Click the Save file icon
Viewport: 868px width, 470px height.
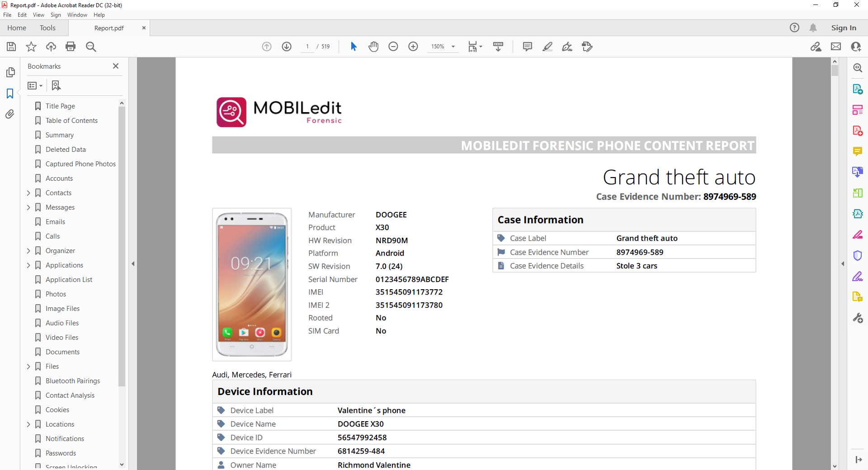click(11, 47)
